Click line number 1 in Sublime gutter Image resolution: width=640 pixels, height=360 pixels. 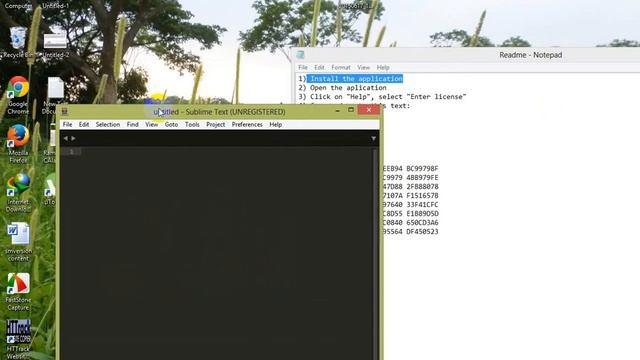(x=71, y=152)
